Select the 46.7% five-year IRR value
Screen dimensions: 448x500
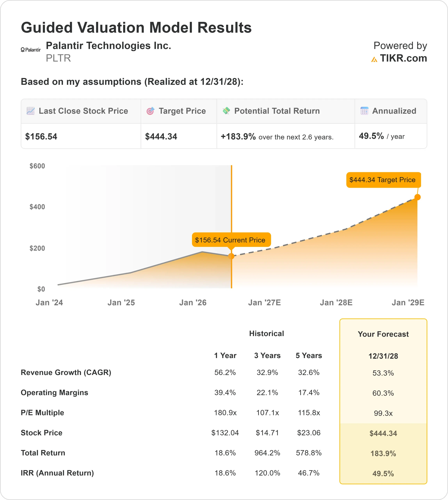point(309,473)
